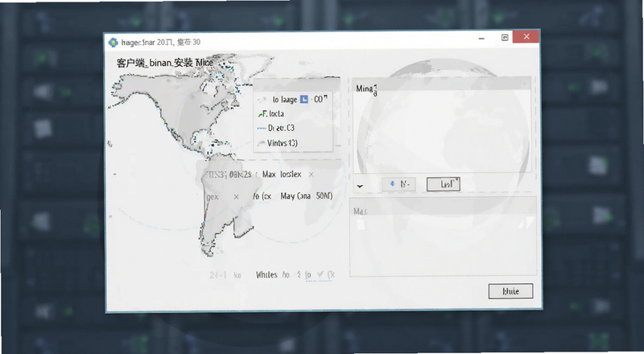Click the '客户端_binan.安装' heading

[155, 63]
